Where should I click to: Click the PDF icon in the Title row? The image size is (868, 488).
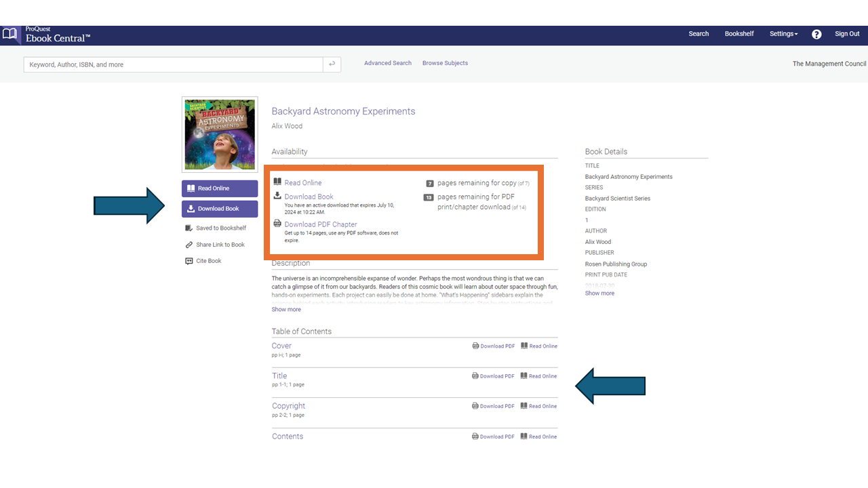coord(475,375)
